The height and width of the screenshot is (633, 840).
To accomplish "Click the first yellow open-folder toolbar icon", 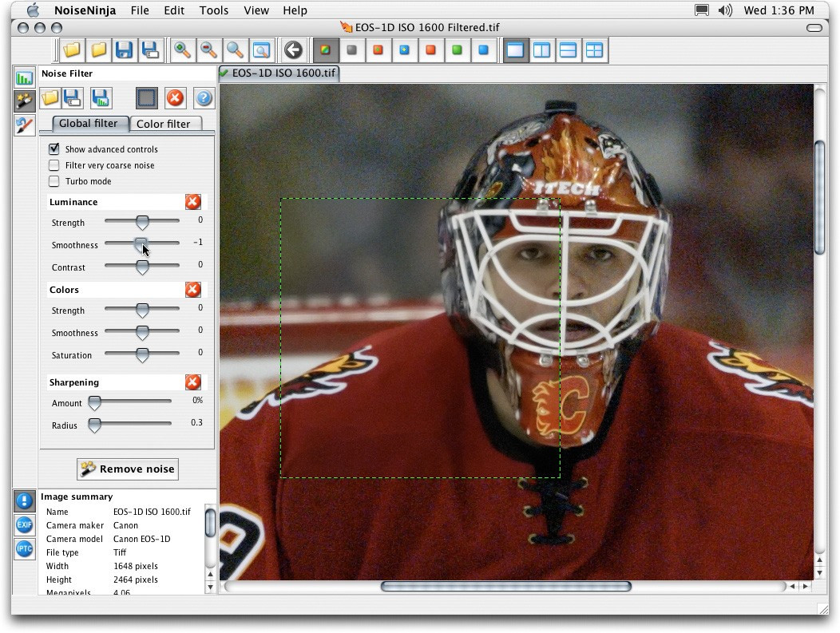I will coord(72,50).
